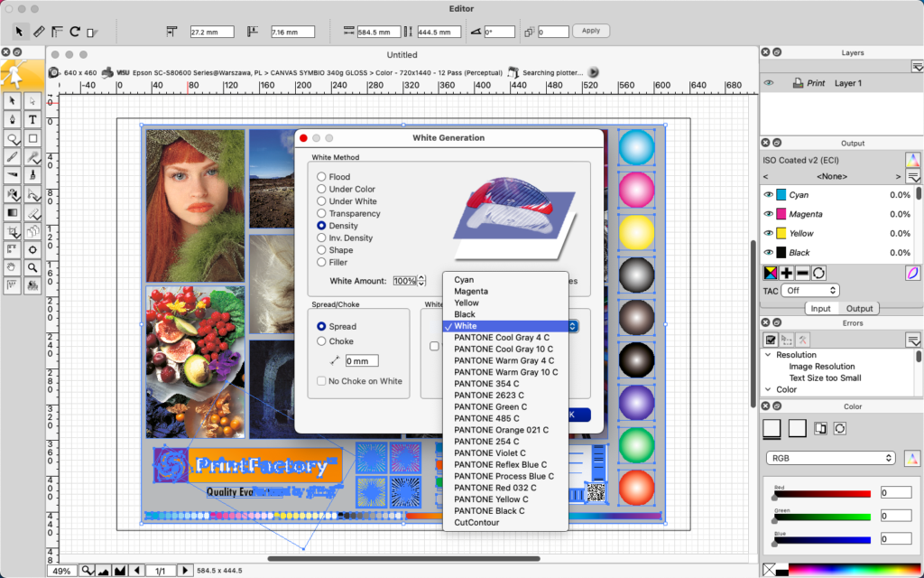Choose PANTONE Reflex Blue C
This screenshot has width=924, height=578.
coord(505,465)
